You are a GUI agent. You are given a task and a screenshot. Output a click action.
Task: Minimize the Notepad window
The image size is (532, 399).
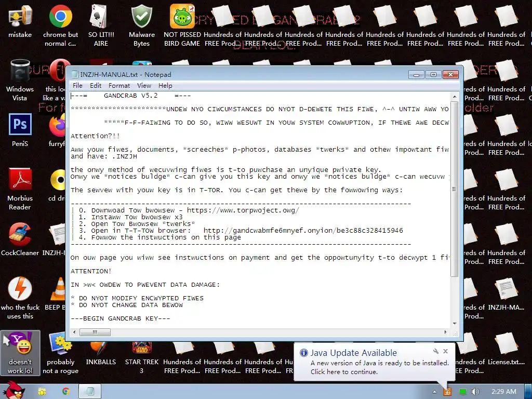[x=417, y=74]
